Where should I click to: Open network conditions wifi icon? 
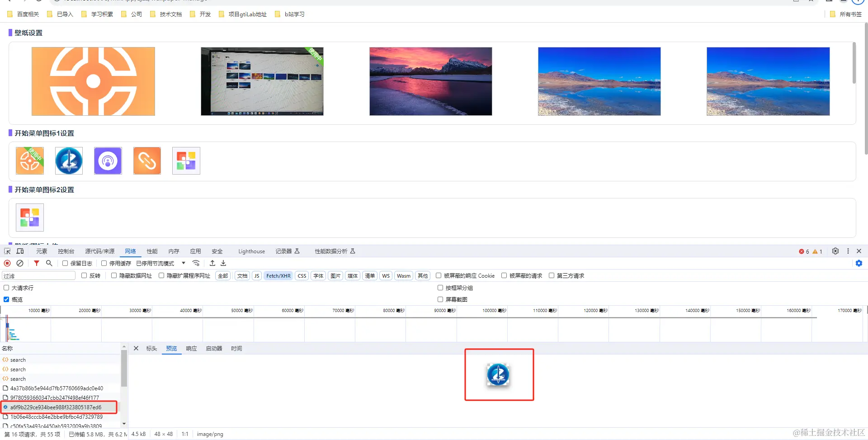196,263
